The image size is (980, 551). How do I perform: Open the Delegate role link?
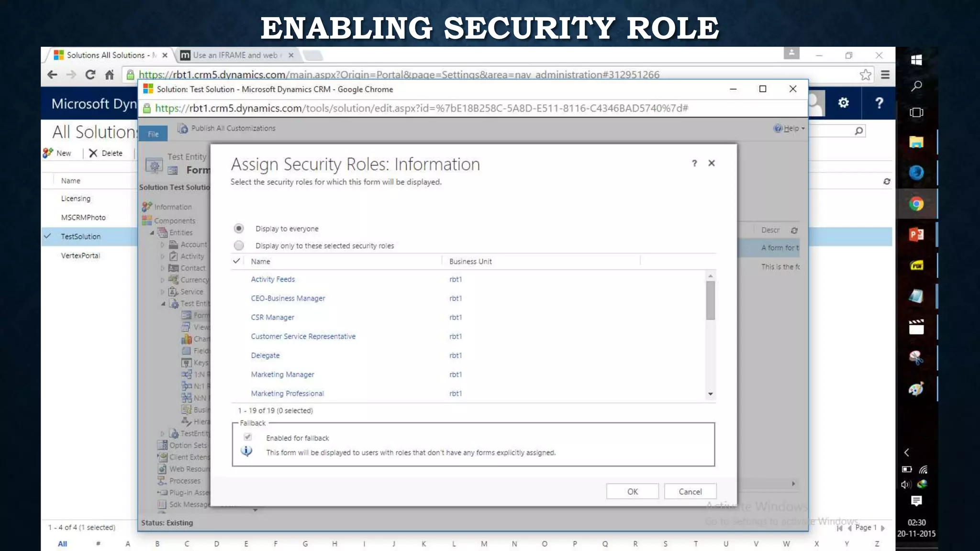click(x=265, y=356)
